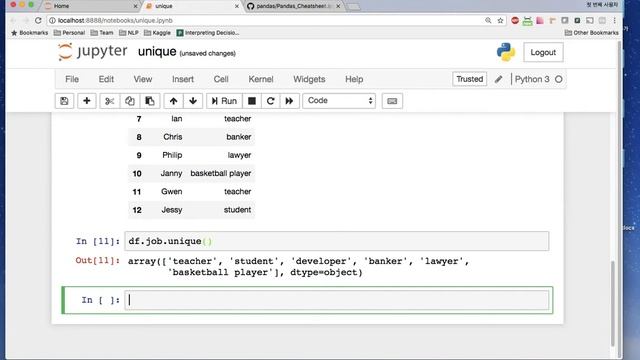Click the 'lawyer' job cell for Philip
The width and height of the screenshot is (640, 360).
point(239,155)
